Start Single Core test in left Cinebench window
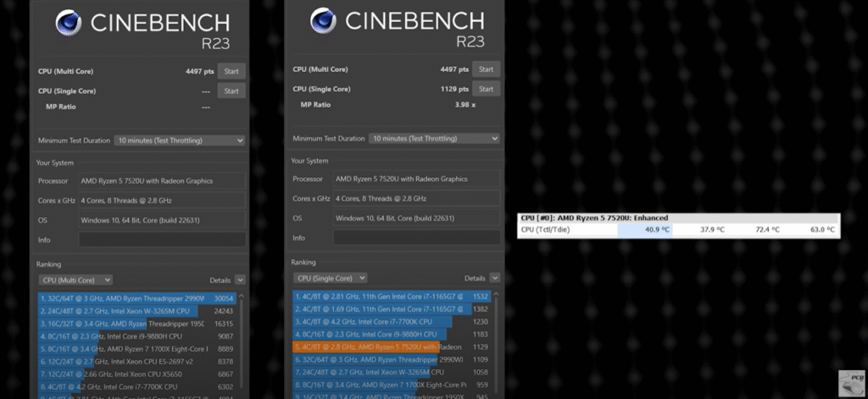This screenshot has width=868, height=399. [231, 91]
